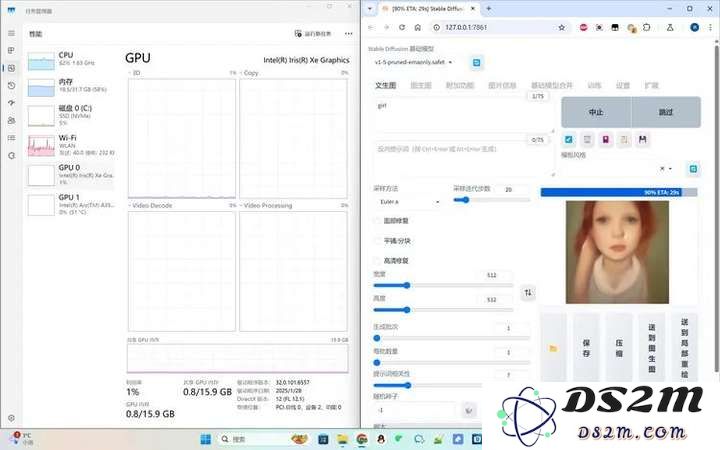
Task: Bookmark this page with the star icon
Action: coord(561,28)
